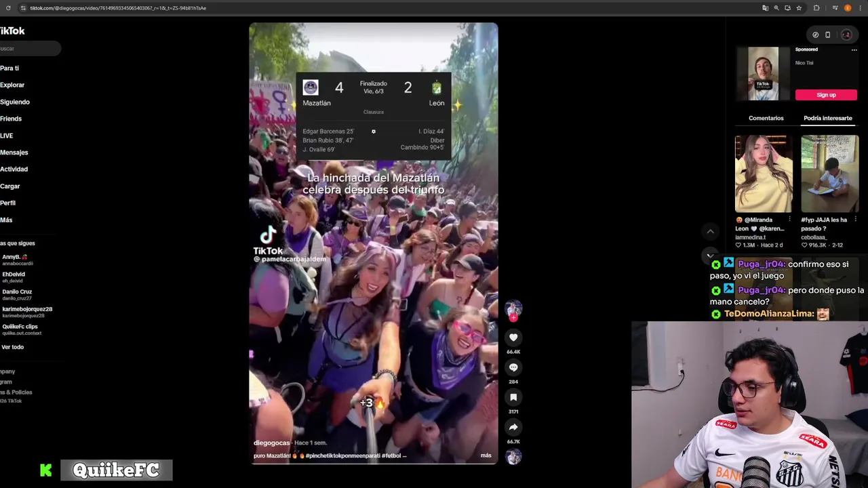Open Terms & Policies footer link
Viewport: 868px width, 488px height.
[x=16, y=392]
